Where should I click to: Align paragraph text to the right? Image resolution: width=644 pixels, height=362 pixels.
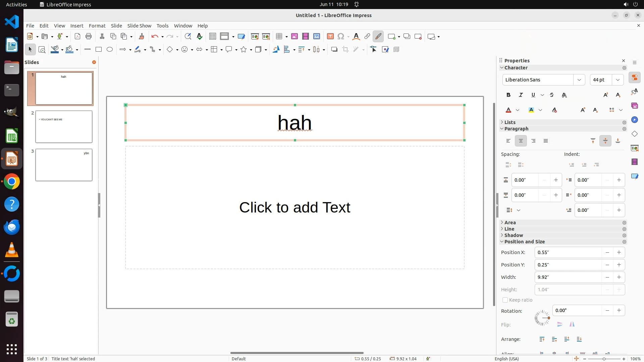coord(533,141)
